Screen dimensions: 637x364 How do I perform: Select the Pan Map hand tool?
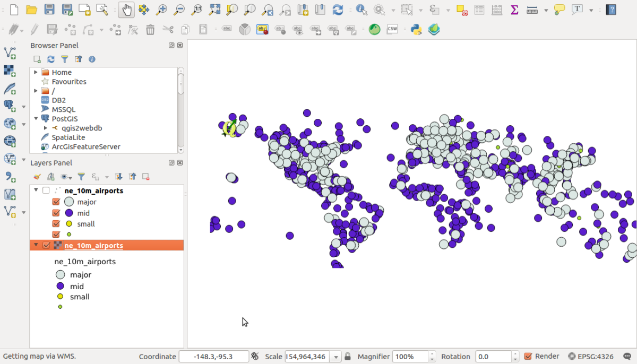(126, 10)
